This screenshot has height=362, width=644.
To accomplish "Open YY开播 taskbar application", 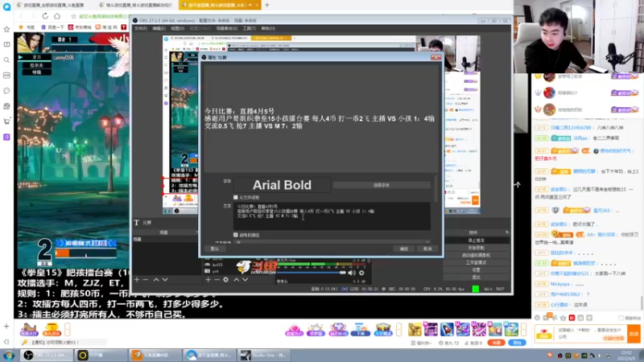I will [x=101, y=355].
